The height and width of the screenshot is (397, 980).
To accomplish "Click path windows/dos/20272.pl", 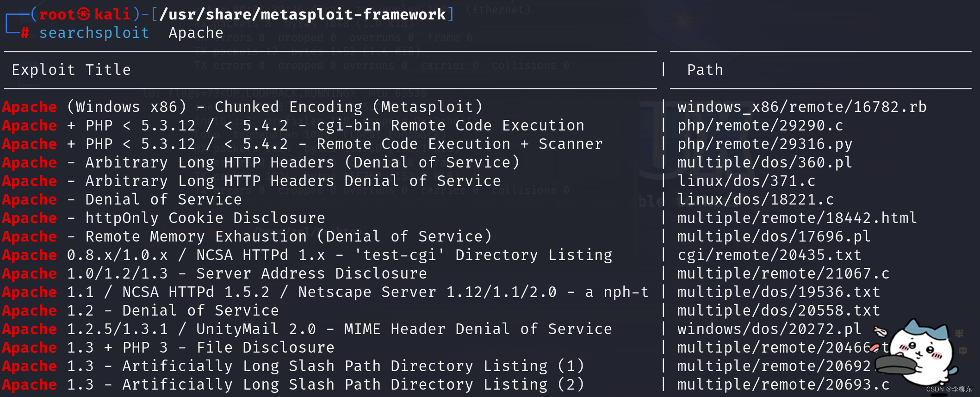I will pos(770,329).
